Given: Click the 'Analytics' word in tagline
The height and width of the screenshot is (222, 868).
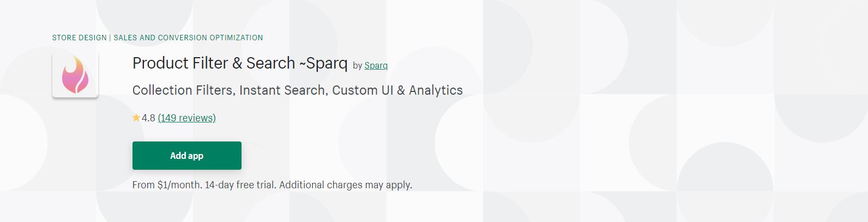Looking at the screenshot, I should [x=436, y=90].
